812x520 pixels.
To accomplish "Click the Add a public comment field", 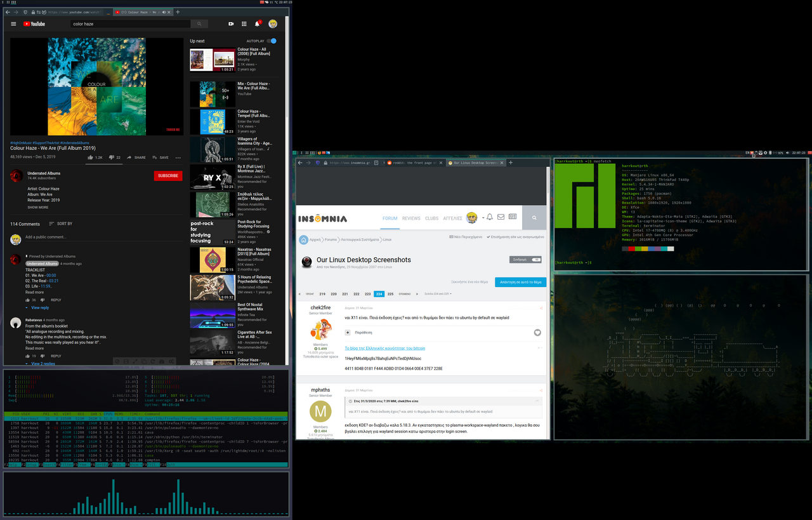I will point(105,237).
